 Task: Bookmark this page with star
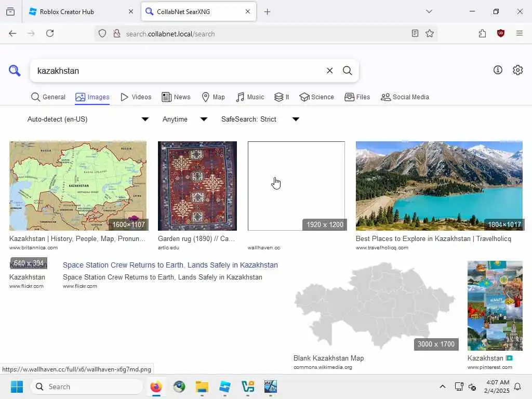pos(430,33)
